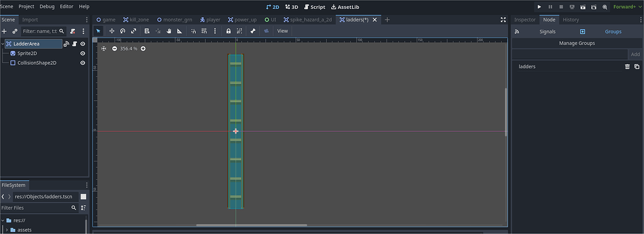The height and width of the screenshot is (234, 644).
Task: Open the Project menu
Action: tap(27, 7)
